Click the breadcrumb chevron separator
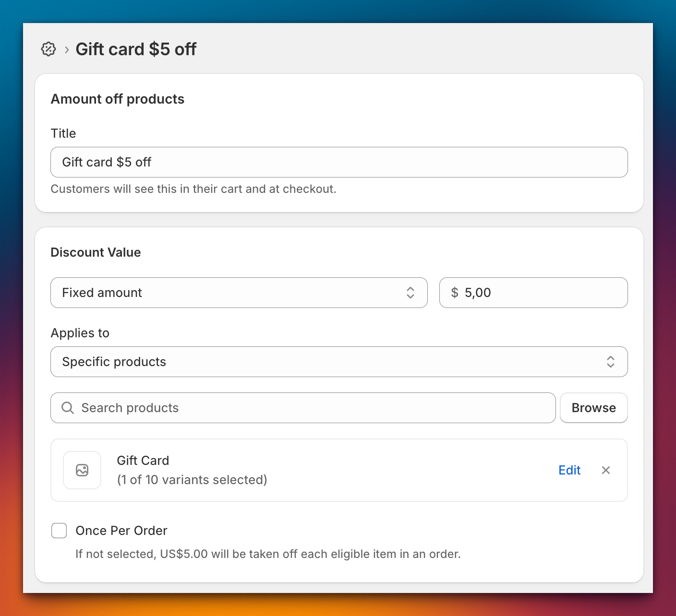The image size is (676, 616). point(67,49)
